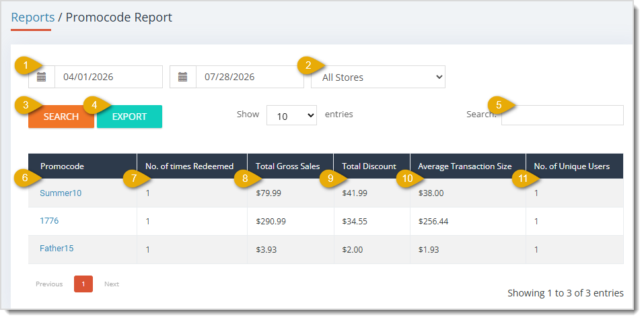Sort by Total Discount column header
644x320 pixels.
[x=371, y=166]
